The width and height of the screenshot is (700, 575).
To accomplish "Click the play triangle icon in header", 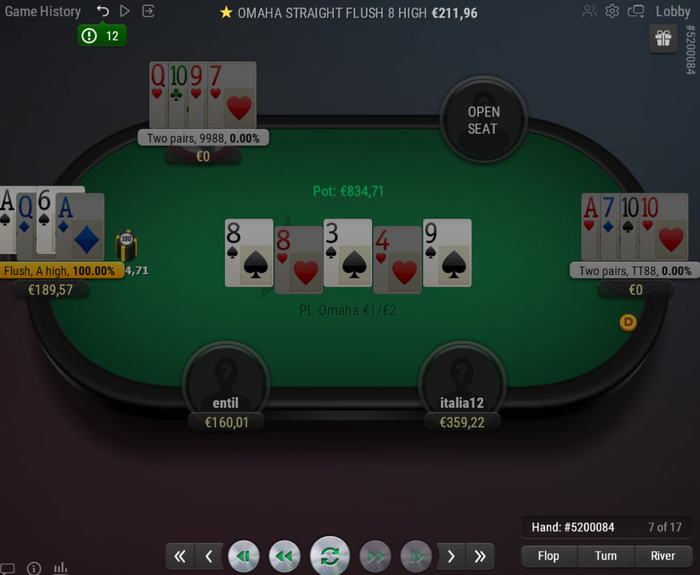I will [x=125, y=11].
